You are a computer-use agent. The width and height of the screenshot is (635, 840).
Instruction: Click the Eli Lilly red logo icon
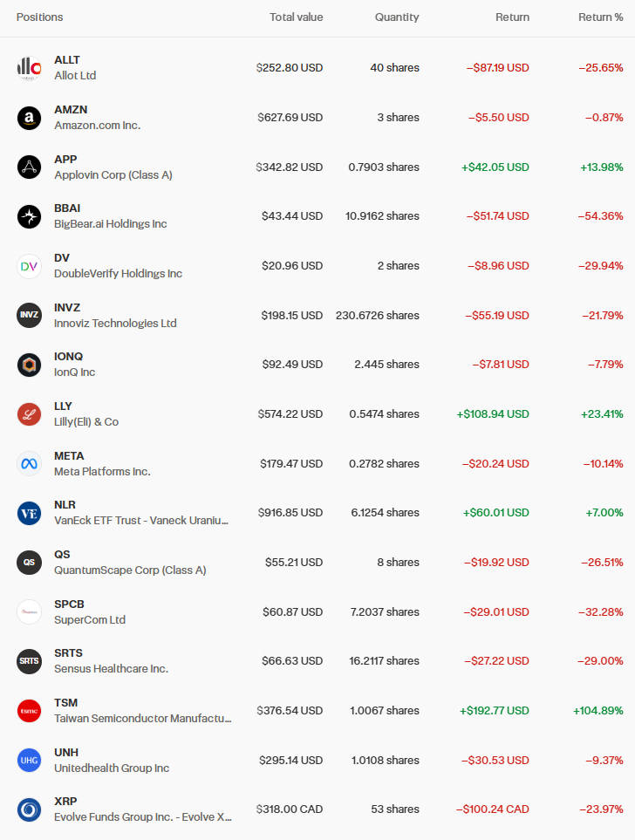point(30,414)
